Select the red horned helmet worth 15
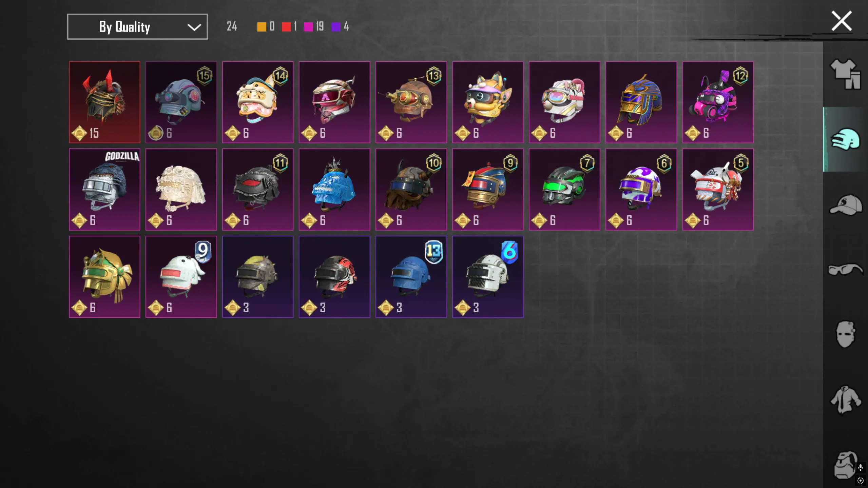 tap(104, 102)
